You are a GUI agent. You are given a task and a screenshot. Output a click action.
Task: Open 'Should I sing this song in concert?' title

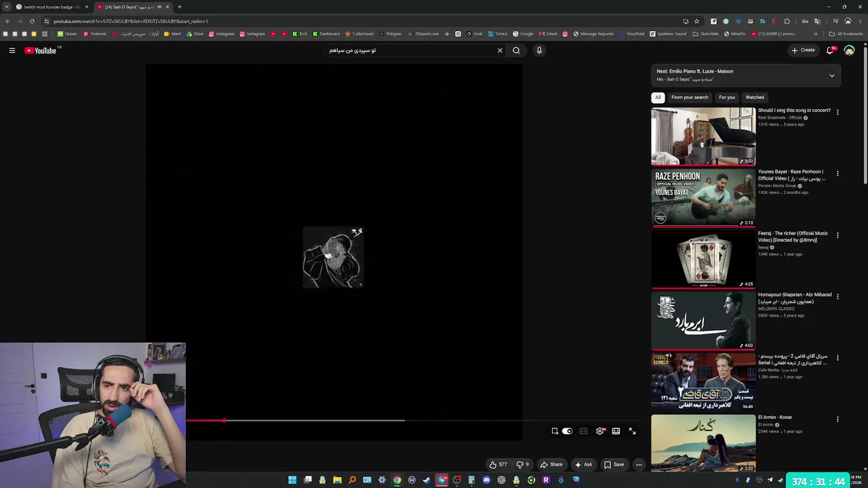point(794,110)
